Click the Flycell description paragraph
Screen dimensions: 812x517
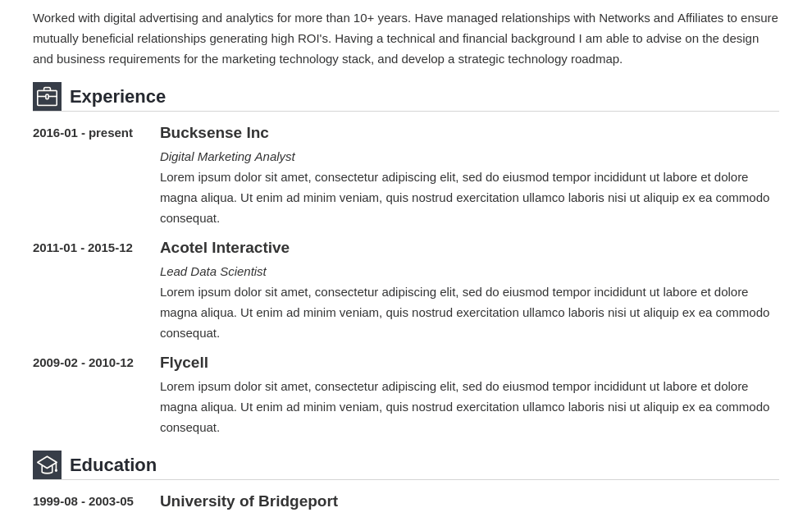(x=464, y=407)
